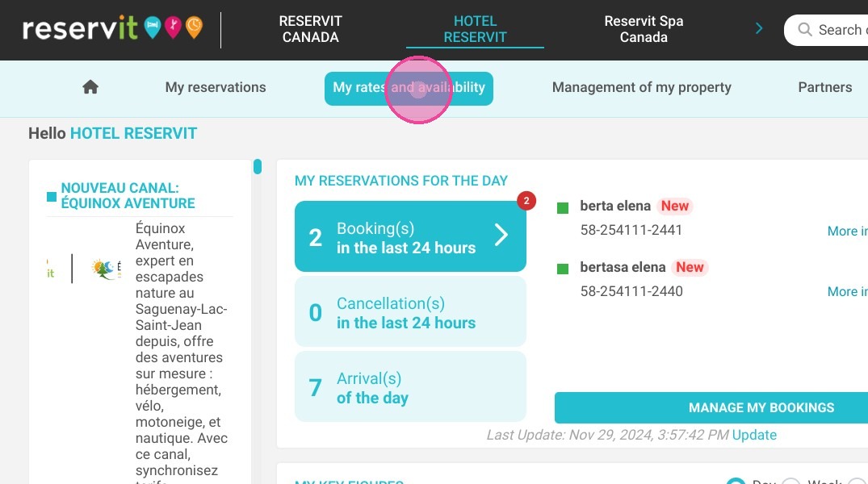
Task: Click the Équinox Aventure logo thumbnail
Action: click(x=106, y=269)
